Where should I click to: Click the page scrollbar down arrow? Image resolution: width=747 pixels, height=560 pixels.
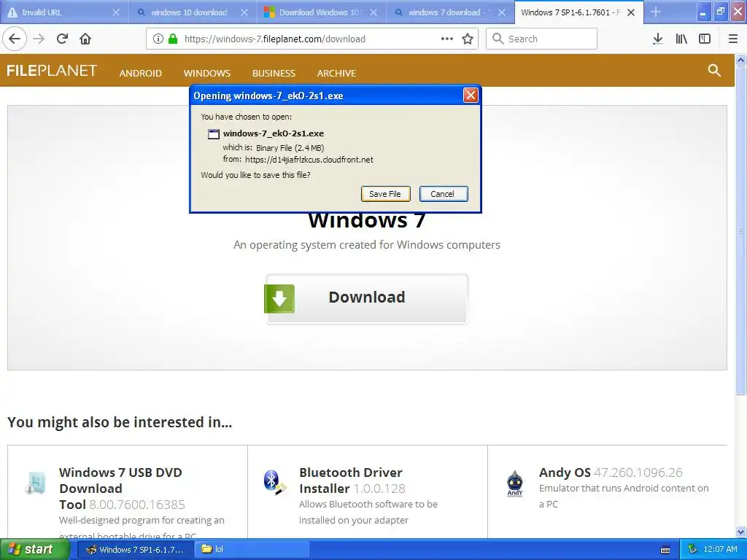click(740, 532)
